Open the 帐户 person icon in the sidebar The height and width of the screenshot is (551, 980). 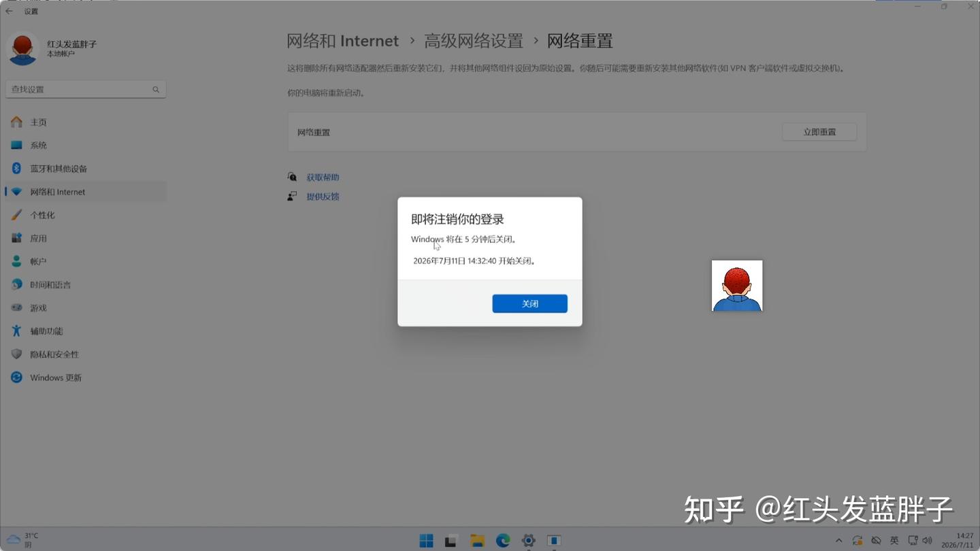coord(16,261)
